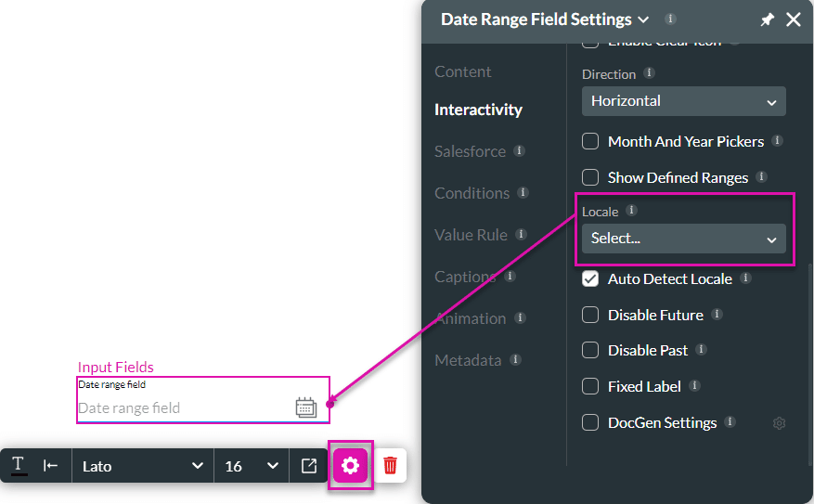This screenshot has width=814, height=504.
Task: Click the text color icon in toolbar
Action: pos(19,465)
